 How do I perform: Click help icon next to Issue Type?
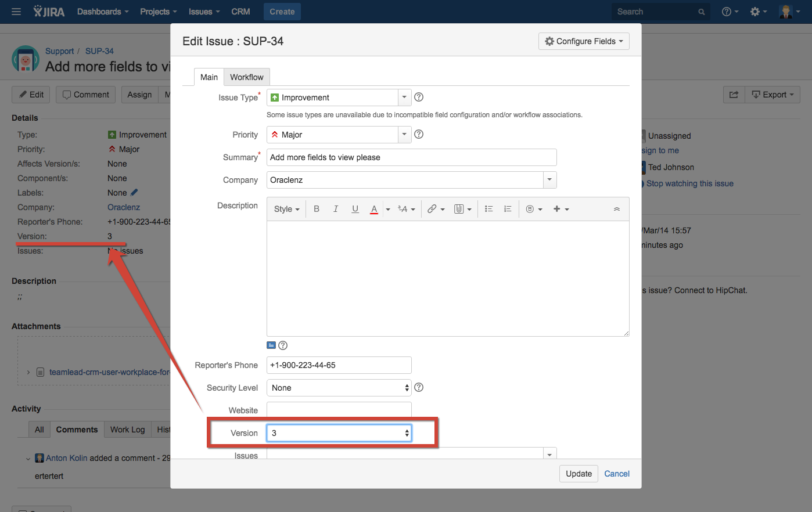tap(419, 98)
